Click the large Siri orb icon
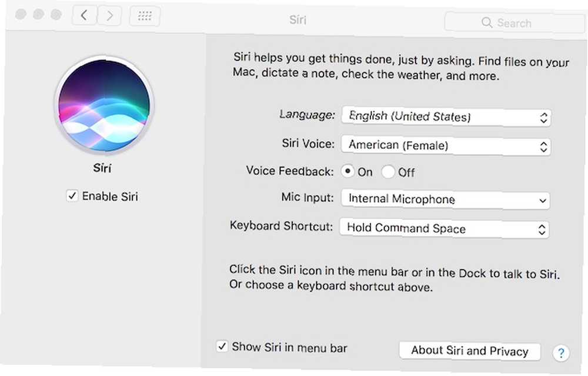Screen dimensions: 588x376 click(104, 105)
